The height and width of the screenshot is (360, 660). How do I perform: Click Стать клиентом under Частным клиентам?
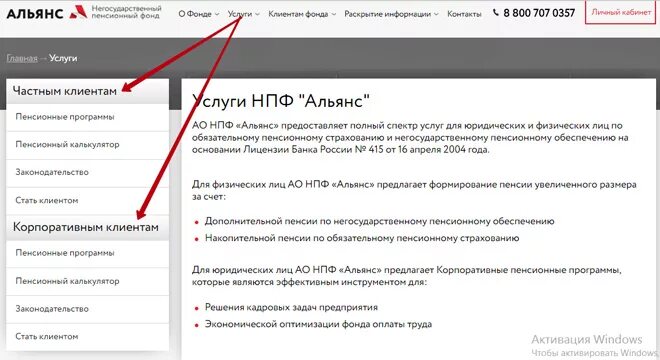(88, 200)
